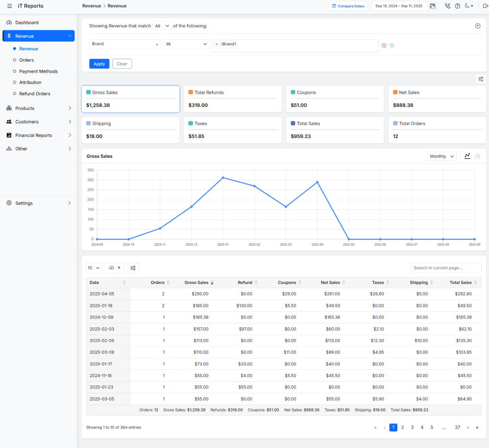The width and height of the screenshot is (489, 448).
Task: Click the help question mark icon
Action: [458, 5]
